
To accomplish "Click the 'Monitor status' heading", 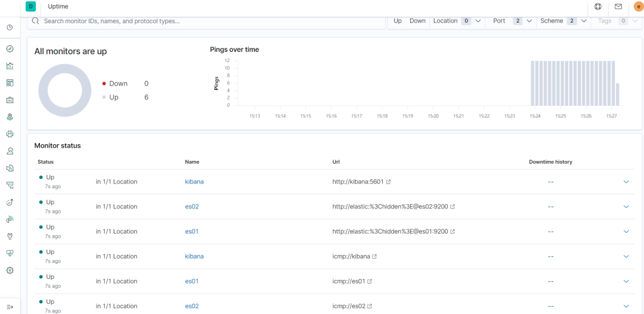I will (x=57, y=146).
